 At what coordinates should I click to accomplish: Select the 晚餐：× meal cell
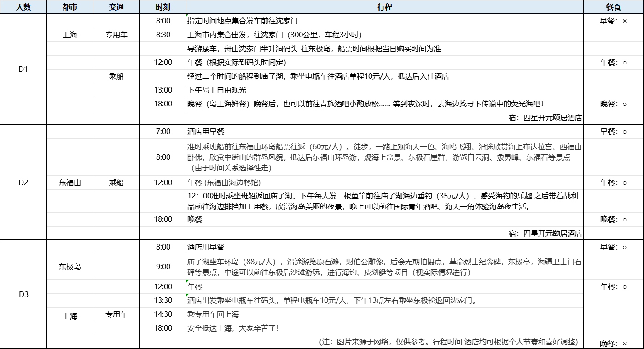click(613, 343)
